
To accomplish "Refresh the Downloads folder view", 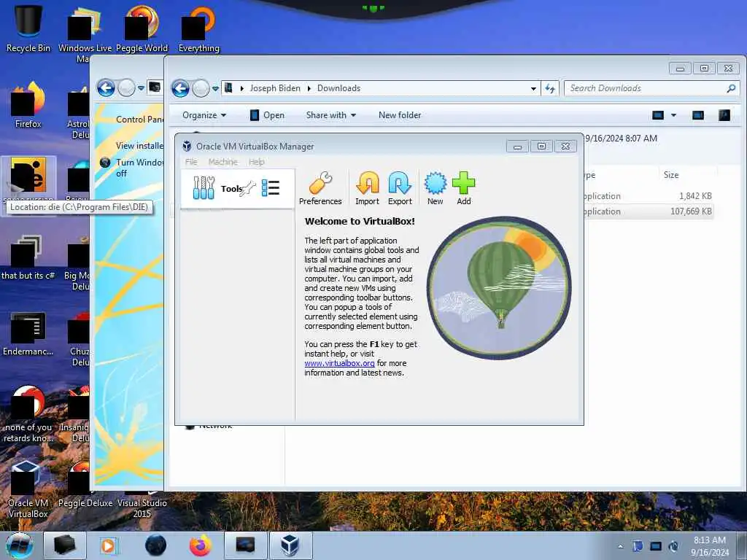I will 550,88.
